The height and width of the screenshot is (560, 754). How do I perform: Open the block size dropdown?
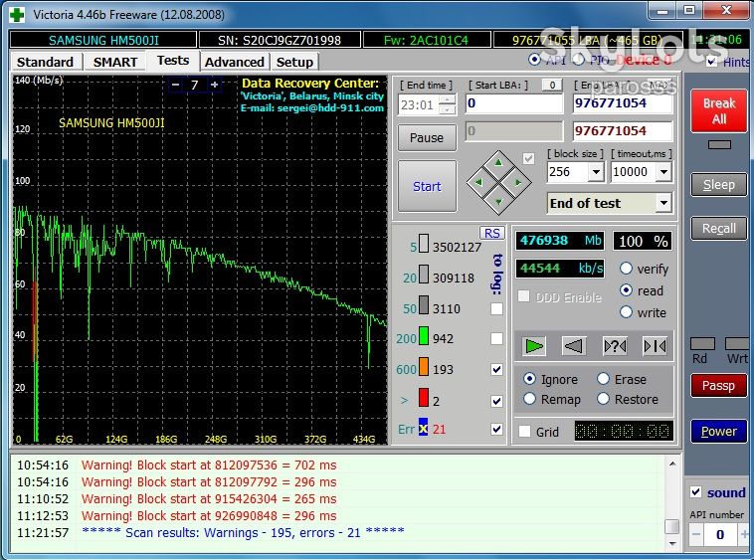click(x=596, y=172)
